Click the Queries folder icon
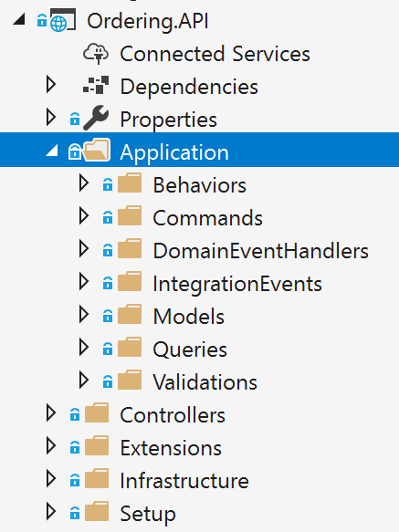 [x=130, y=347]
